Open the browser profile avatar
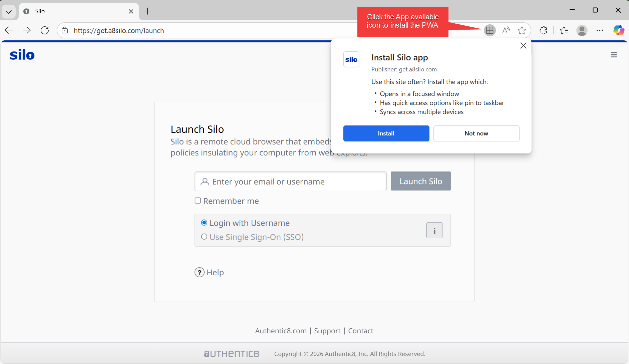Screen dimensions: 629x364 [582, 30]
